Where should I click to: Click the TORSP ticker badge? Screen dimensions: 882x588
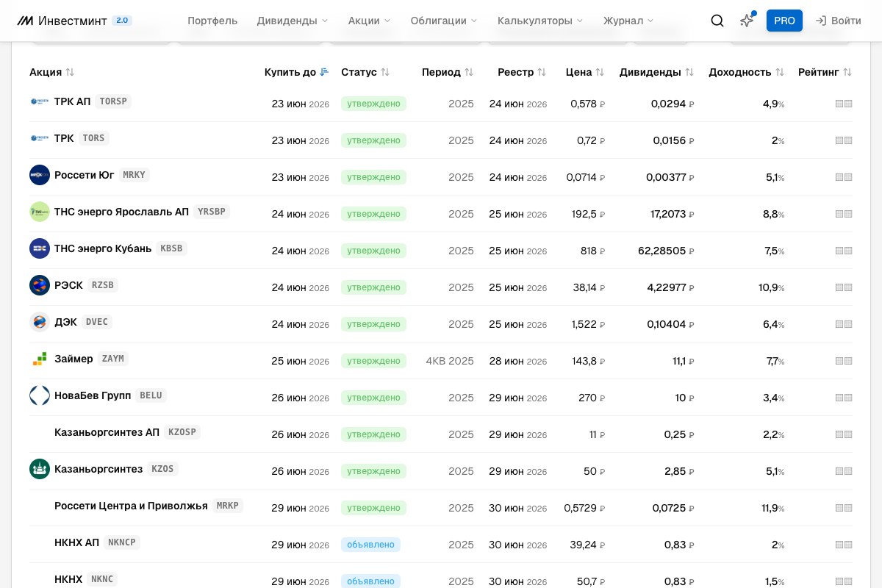pyautogui.click(x=113, y=101)
